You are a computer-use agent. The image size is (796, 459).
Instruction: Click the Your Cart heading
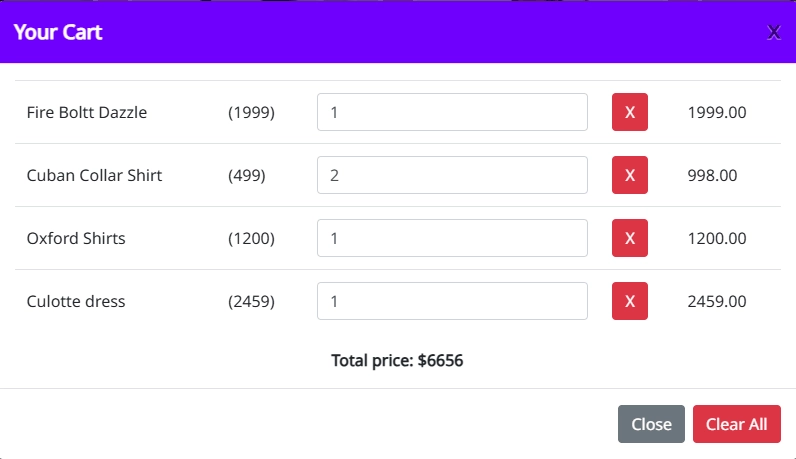tap(58, 32)
